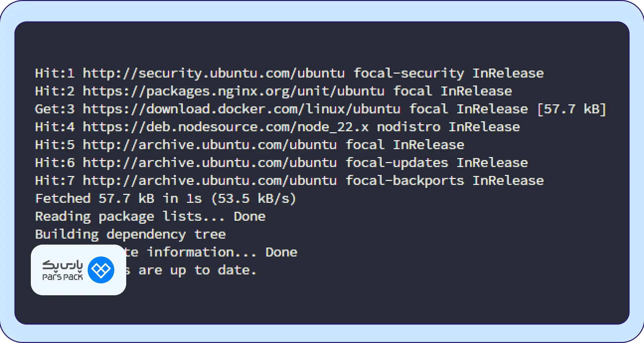644x343 pixels.
Task: Click "Reading package lists... Done" line
Action: tap(150, 216)
